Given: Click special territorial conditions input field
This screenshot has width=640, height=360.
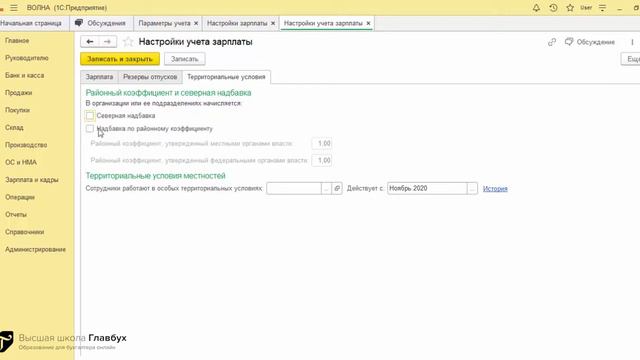Looking at the screenshot, I should (x=294, y=188).
